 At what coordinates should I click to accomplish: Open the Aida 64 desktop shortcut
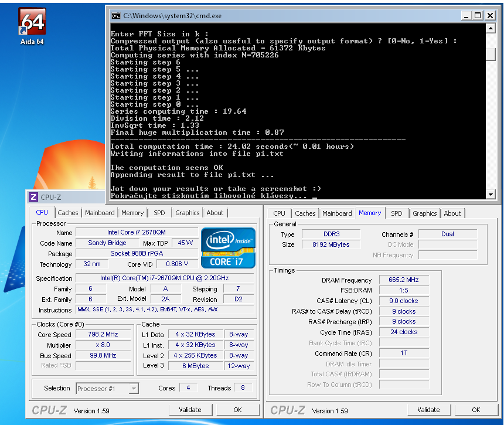click(32, 26)
